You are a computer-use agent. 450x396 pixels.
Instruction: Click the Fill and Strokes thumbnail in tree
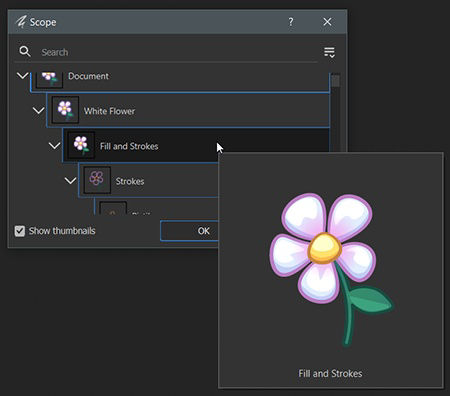81,145
